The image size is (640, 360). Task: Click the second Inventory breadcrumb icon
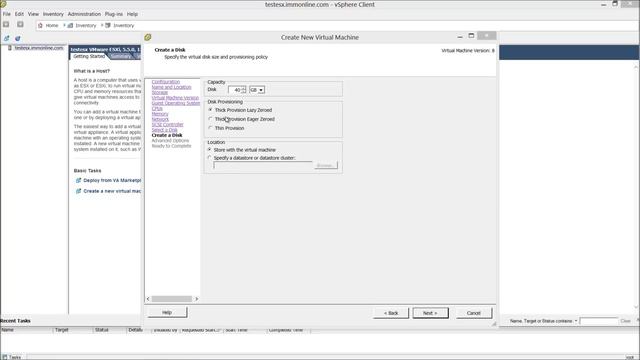pos(108,25)
